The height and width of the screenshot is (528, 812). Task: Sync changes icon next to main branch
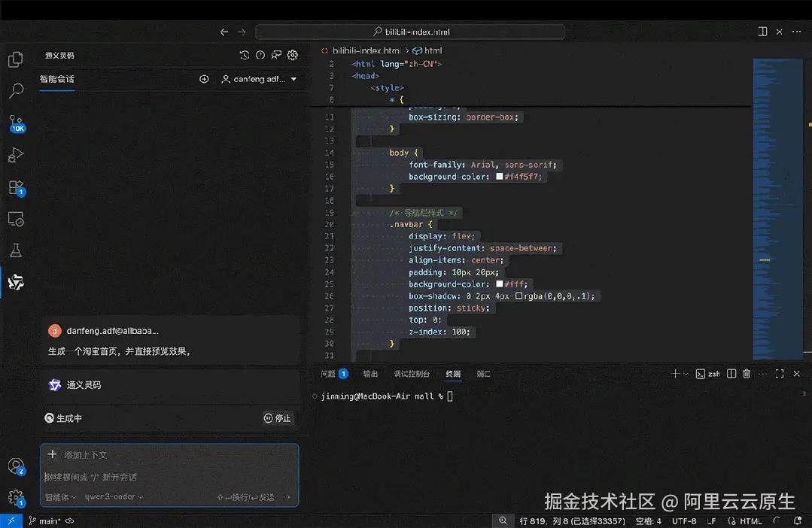point(70,520)
